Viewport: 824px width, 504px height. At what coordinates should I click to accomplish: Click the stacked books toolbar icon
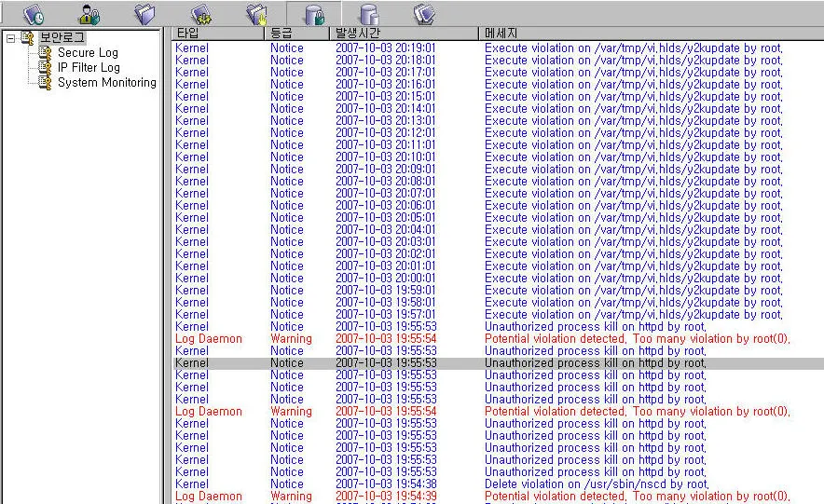click(x=425, y=14)
